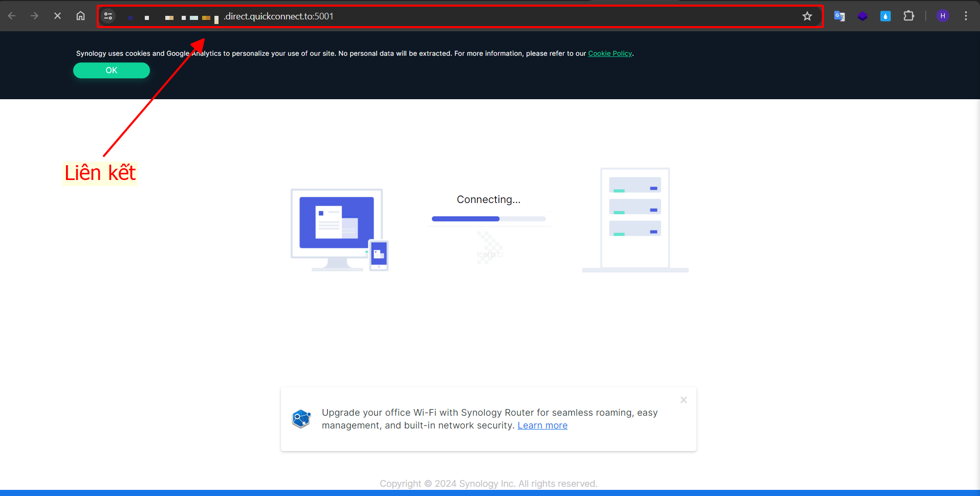Image resolution: width=980 pixels, height=496 pixels.
Task: Click the quickconnect address bar
Action: [x=461, y=16]
